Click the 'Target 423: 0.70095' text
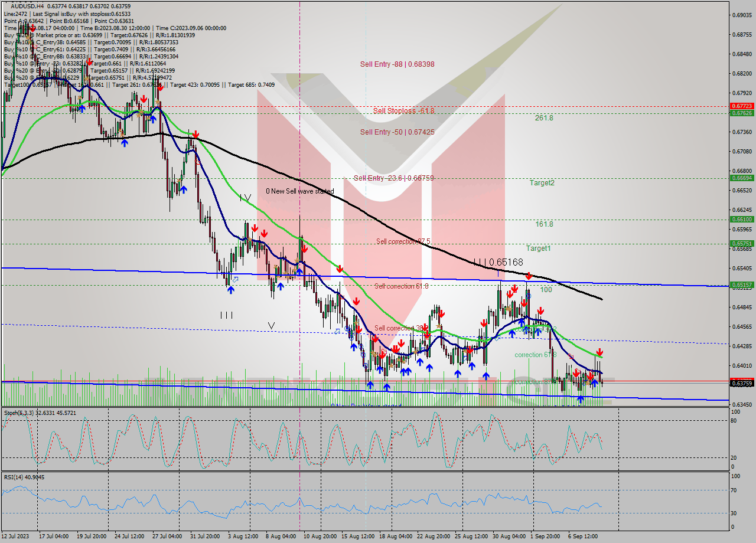The height and width of the screenshot is (543, 756). 195,84
